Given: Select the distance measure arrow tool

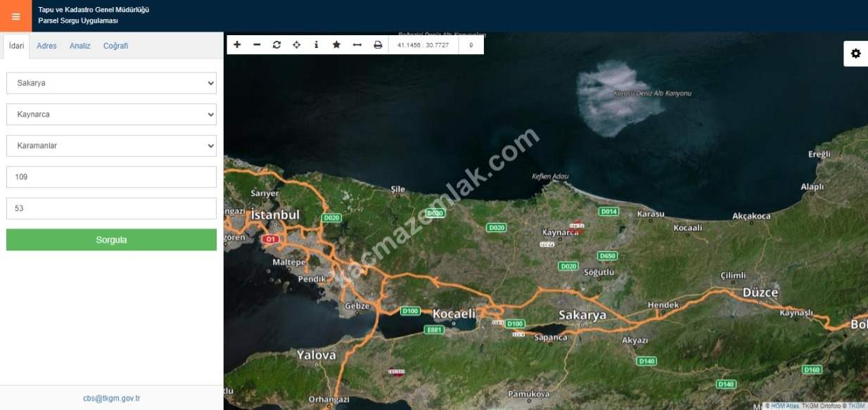Looking at the screenshot, I should tap(357, 45).
